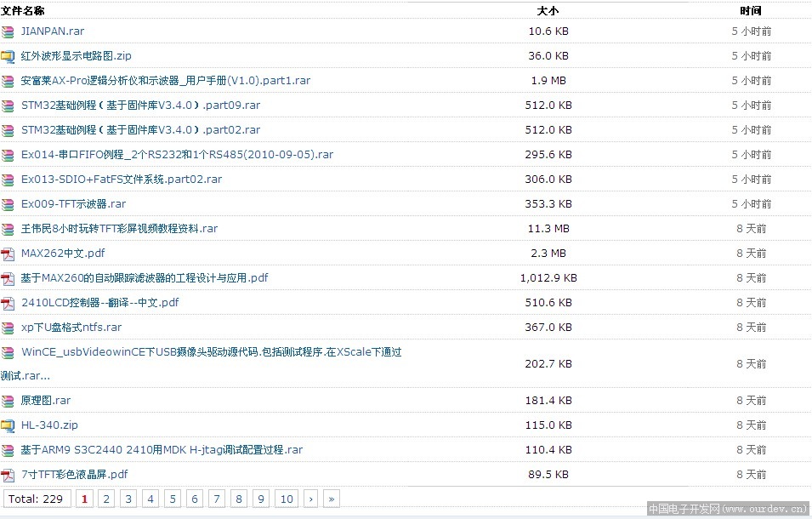Open 基于MAX260的自动跟踪滤波器 pdf link

pyautogui.click(x=145, y=278)
